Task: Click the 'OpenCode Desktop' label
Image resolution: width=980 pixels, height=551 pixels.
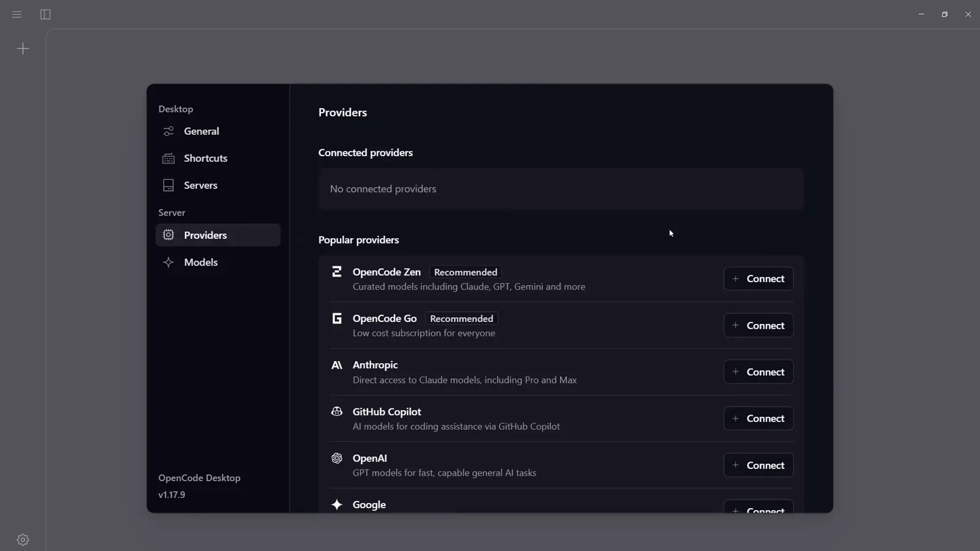Action: (199, 478)
